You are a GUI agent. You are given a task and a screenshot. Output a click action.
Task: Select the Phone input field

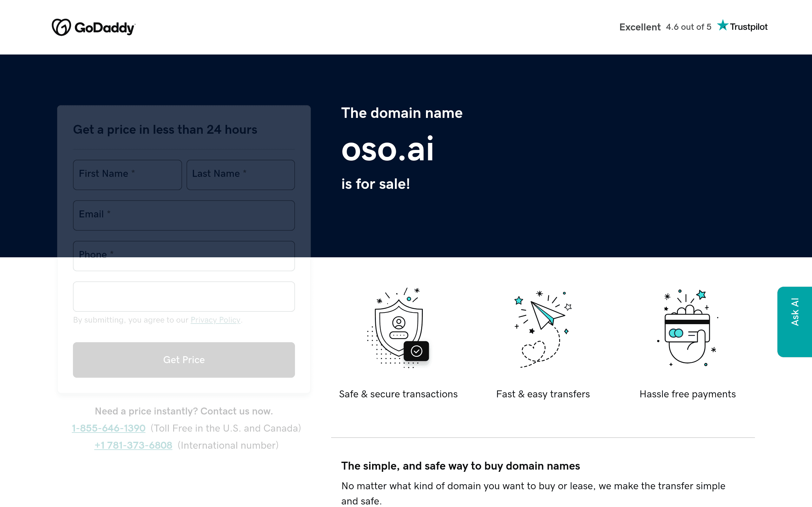tap(184, 256)
